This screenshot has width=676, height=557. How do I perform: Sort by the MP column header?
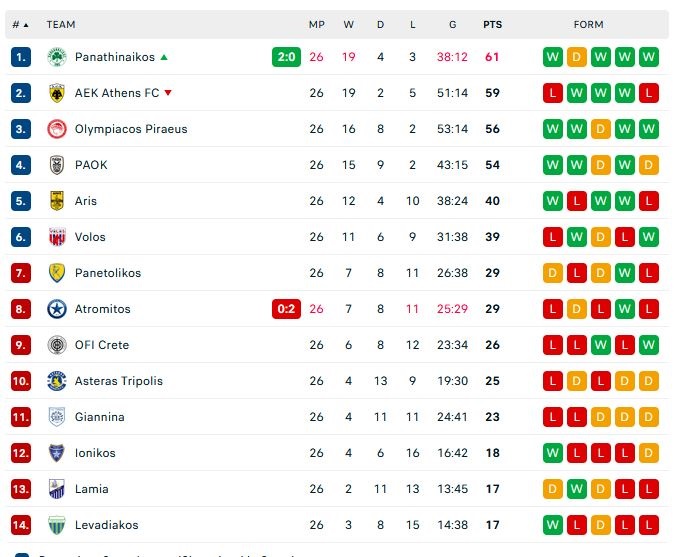click(316, 25)
